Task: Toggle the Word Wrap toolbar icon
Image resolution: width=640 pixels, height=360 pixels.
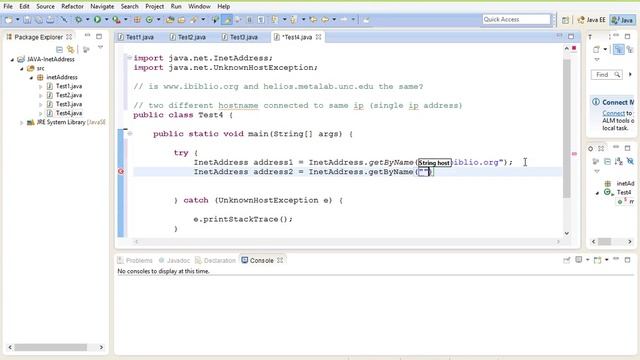Action: 238,20
